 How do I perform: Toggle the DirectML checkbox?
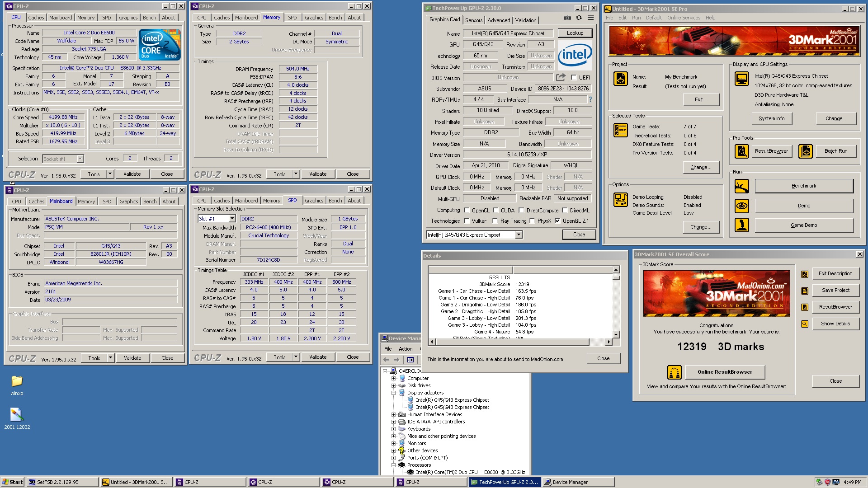coord(565,210)
